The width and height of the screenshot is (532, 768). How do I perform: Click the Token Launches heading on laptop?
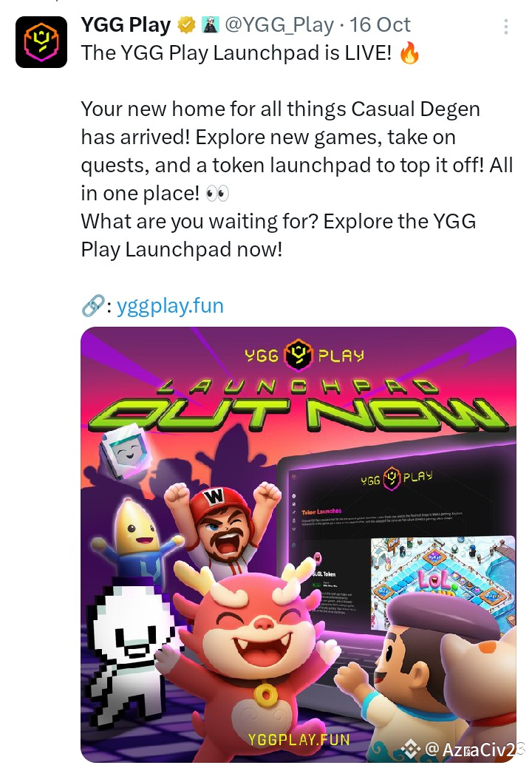click(x=321, y=512)
